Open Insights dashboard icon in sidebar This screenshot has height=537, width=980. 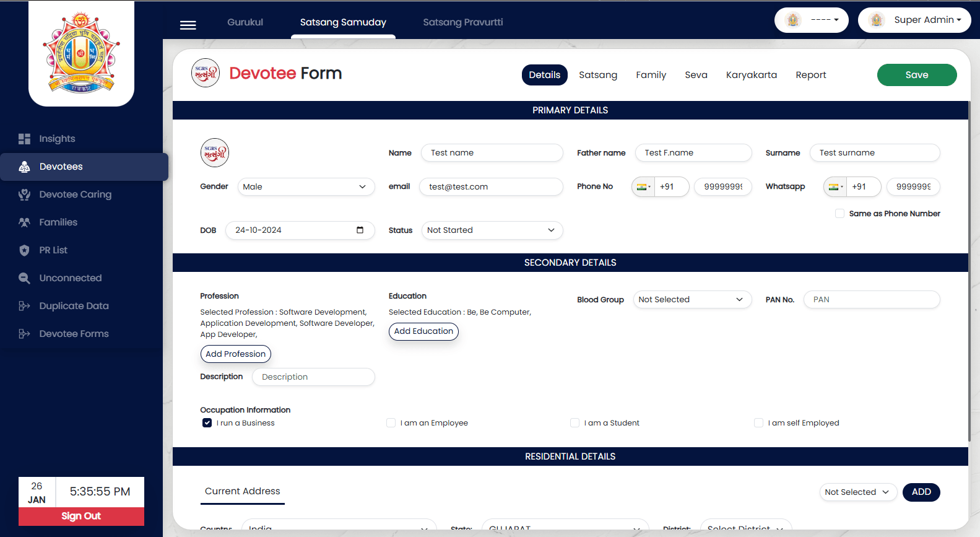pyautogui.click(x=24, y=139)
